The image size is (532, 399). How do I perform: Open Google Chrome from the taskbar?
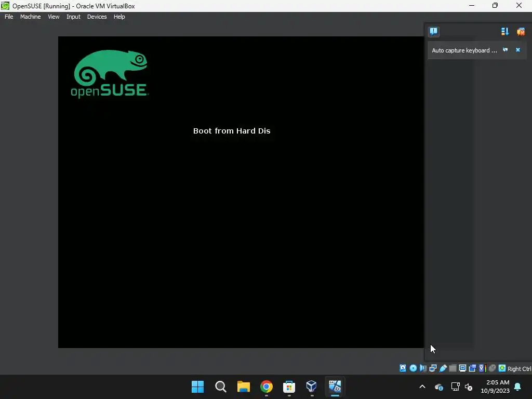click(267, 387)
